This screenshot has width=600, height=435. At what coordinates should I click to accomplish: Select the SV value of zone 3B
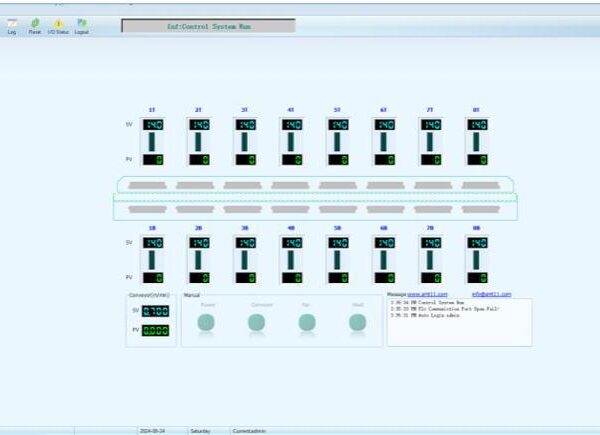(246, 243)
